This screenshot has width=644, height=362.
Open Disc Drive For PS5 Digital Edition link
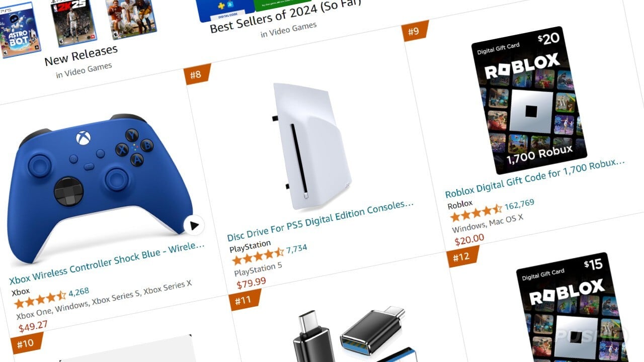click(x=320, y=220)
